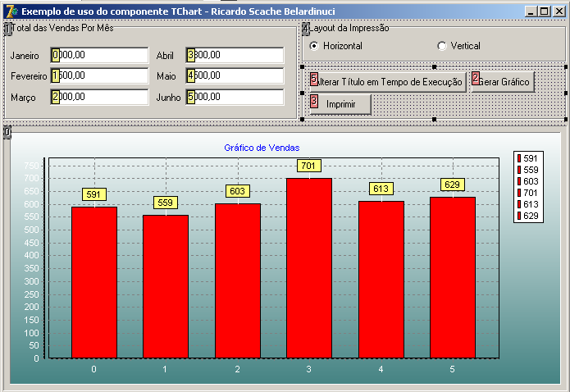
Task: Click the red legend marker for 629
Action: (x=519, y=216)
